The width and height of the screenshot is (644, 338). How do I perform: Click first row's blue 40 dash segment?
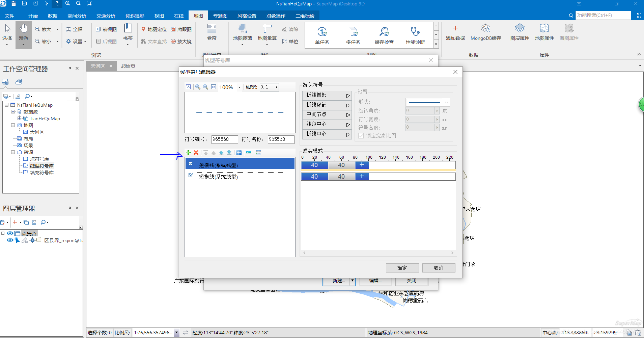[x=314, y=165]
